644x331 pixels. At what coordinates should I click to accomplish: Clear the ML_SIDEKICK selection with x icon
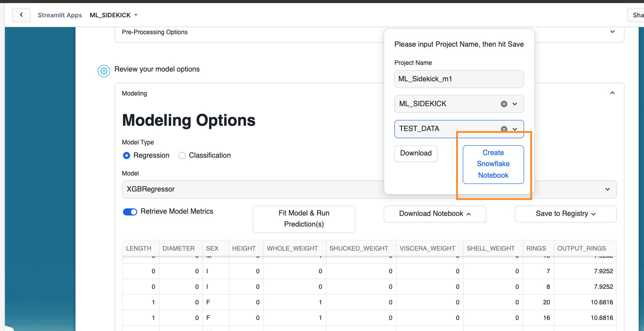coord(504,104)
